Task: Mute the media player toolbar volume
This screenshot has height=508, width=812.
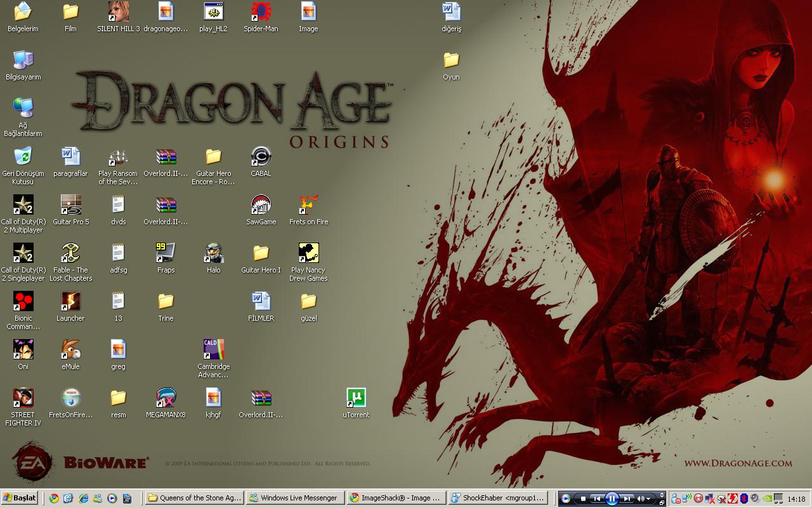Action: pos(641,498)
